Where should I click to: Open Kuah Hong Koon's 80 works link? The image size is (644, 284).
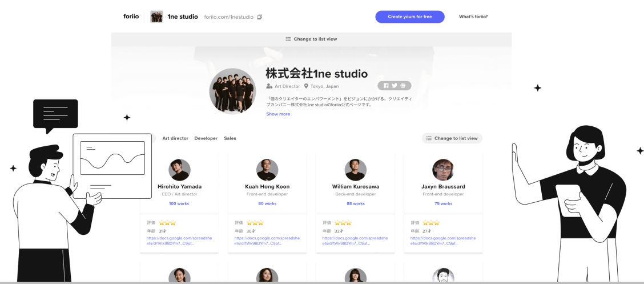[x=267, y=203]
